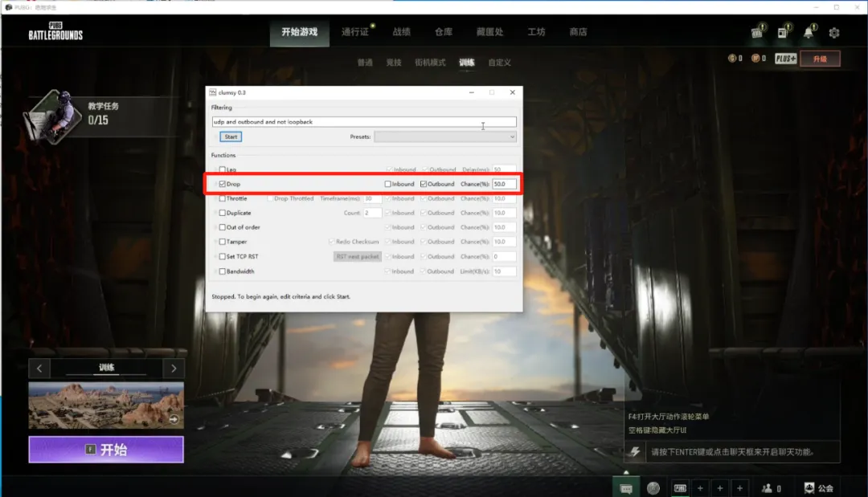Go to the previous map with left arrow
Image resolution: width=868 pixels, height=497 pixels.
tap(39, 369)
